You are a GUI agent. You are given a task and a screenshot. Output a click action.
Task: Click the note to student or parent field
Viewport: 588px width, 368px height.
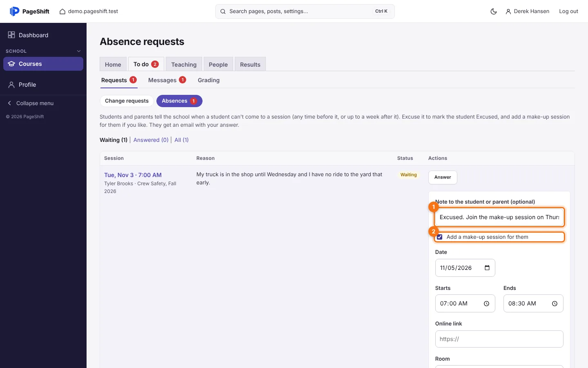tap(499, 217)
